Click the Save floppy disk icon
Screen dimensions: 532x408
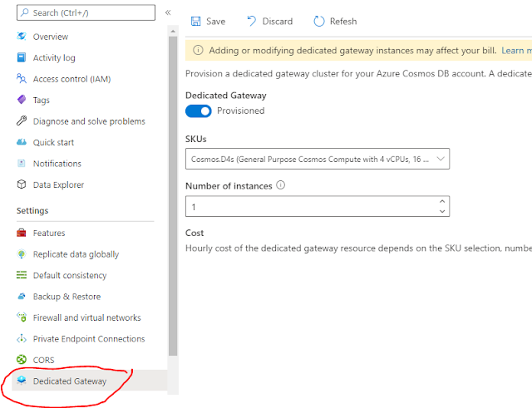[196, 22]
